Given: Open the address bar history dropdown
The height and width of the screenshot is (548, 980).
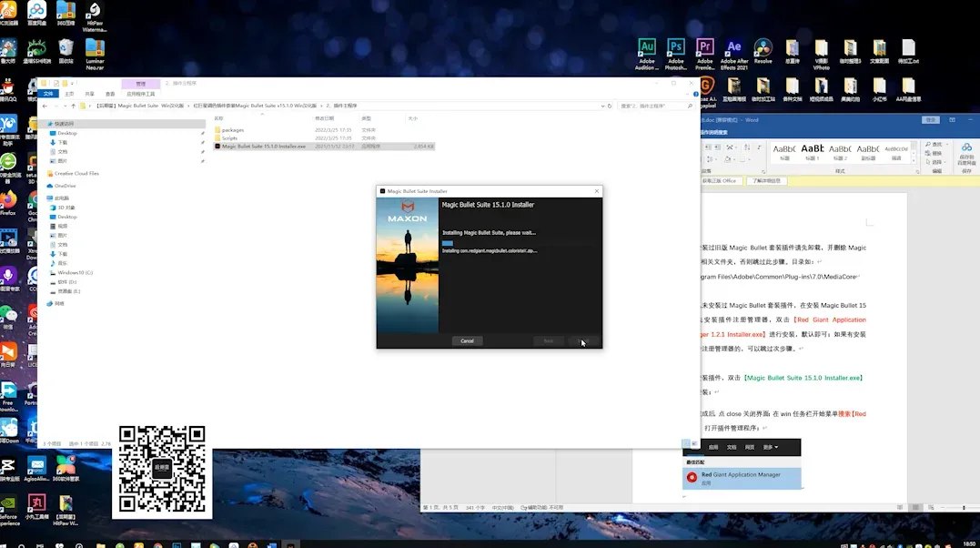Looking at the screenshot, I should click(601, 107).
